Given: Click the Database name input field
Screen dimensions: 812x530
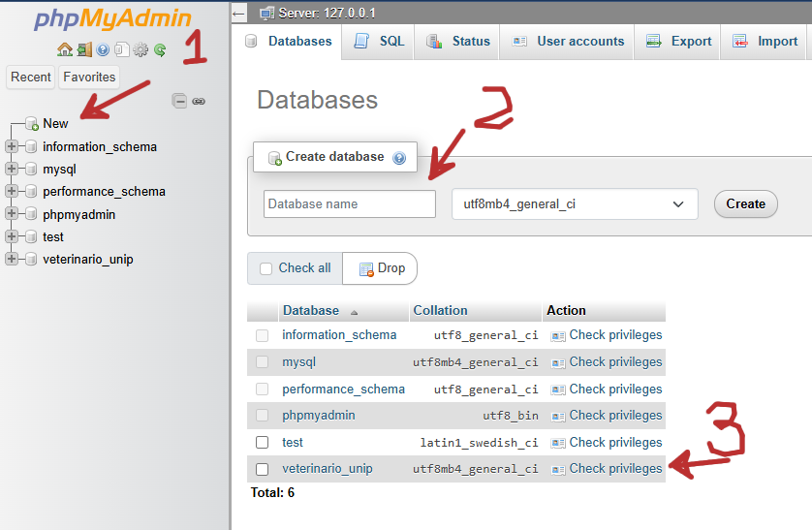Looking at the screenshot, I should [x=349, y=204].
